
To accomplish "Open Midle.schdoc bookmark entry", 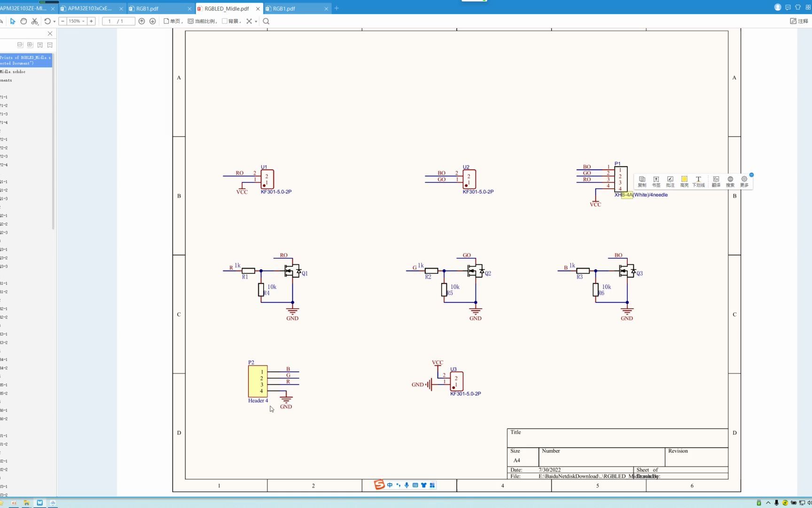I will pyautogui.click(x=13, y=71).
